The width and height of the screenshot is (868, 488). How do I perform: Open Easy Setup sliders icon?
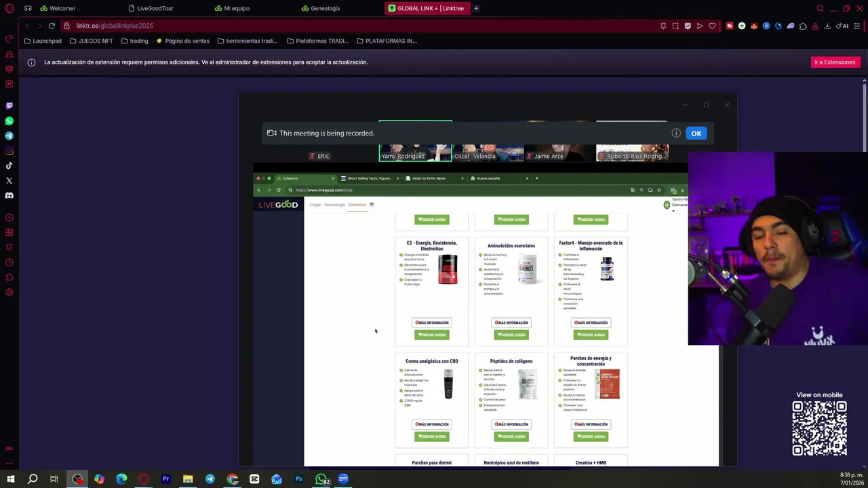coord(858,26)
